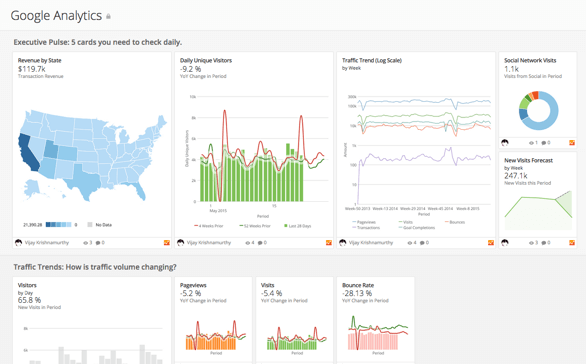Viewport: 586px width, 364px height.
Task: Click the views eye icon on Traffic Trend card
Action: point(410,243)
